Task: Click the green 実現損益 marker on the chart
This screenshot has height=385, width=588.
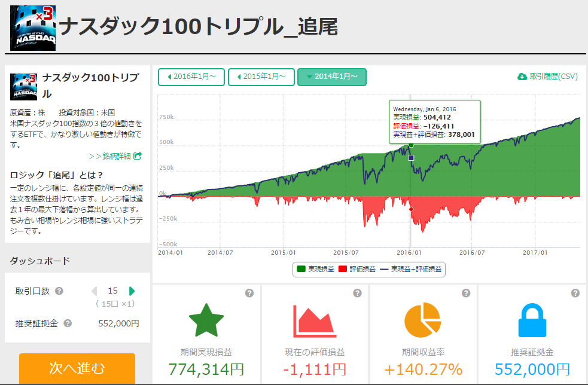Action: (x=411, y=145)
